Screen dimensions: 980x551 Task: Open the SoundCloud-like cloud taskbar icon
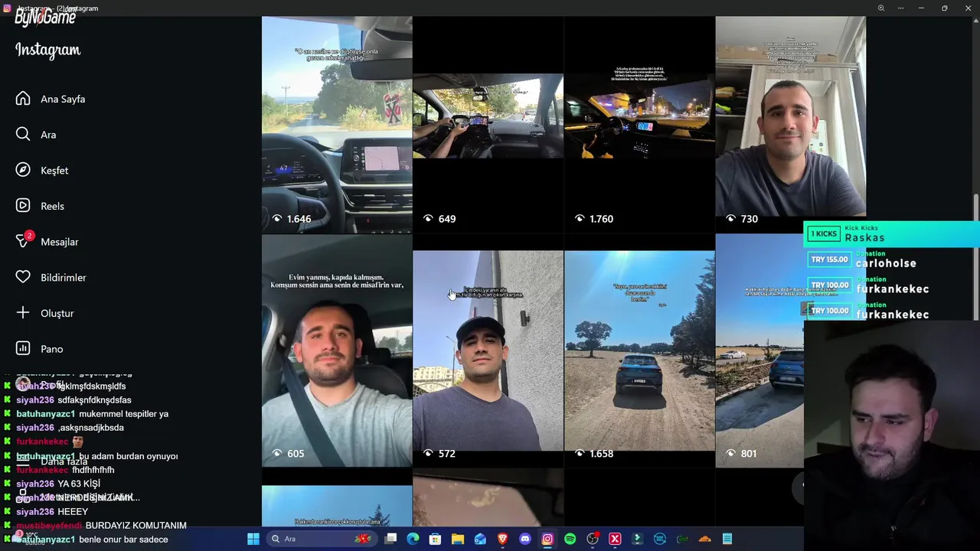coord(705,539)
